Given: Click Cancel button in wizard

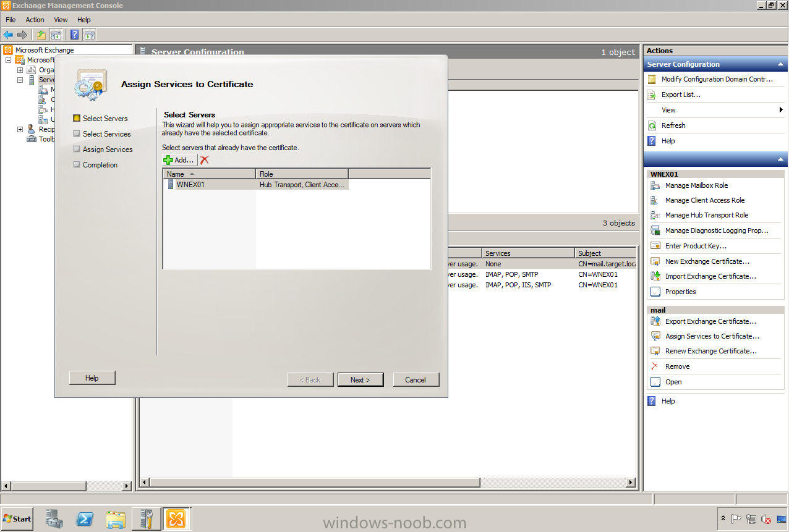Looking at the screenshot, I should point(416,379).
